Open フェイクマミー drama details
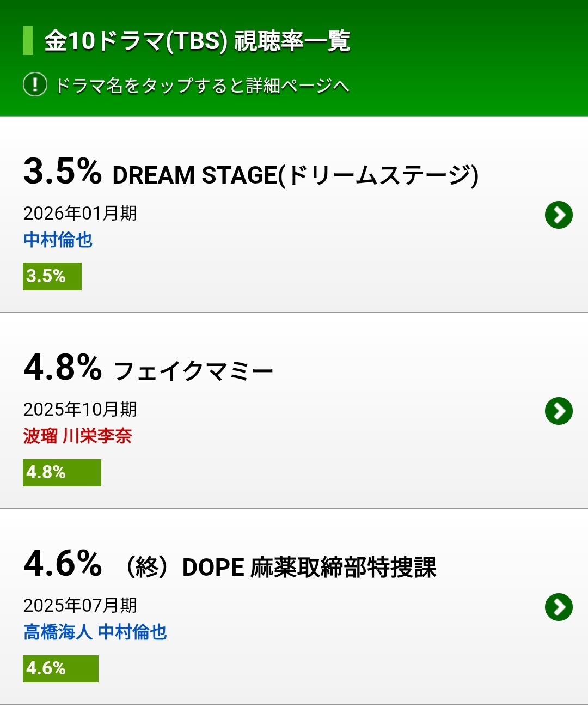This screenshot has width=588, height=707. [193, 371]
